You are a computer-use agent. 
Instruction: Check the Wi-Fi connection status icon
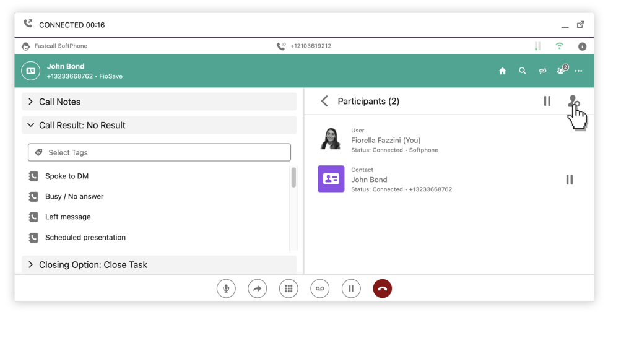[x=560, y=46]
